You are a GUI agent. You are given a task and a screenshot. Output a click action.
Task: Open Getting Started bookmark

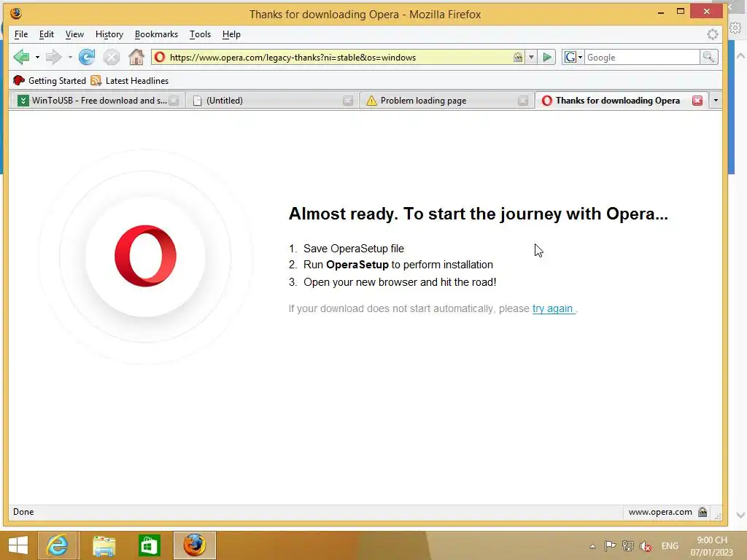pos(50,80)
